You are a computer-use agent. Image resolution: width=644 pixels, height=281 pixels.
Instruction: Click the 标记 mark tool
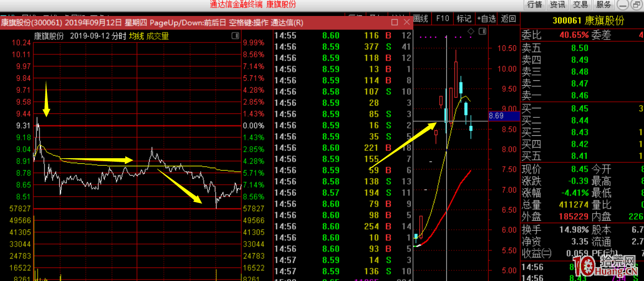tap(464, 18)
